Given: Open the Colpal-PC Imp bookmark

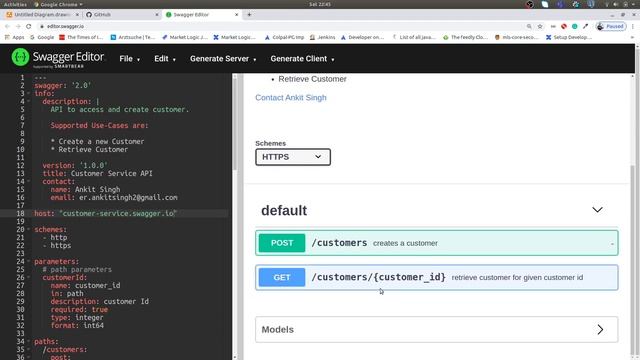Looking at the screenshot, I should point(284,37).
